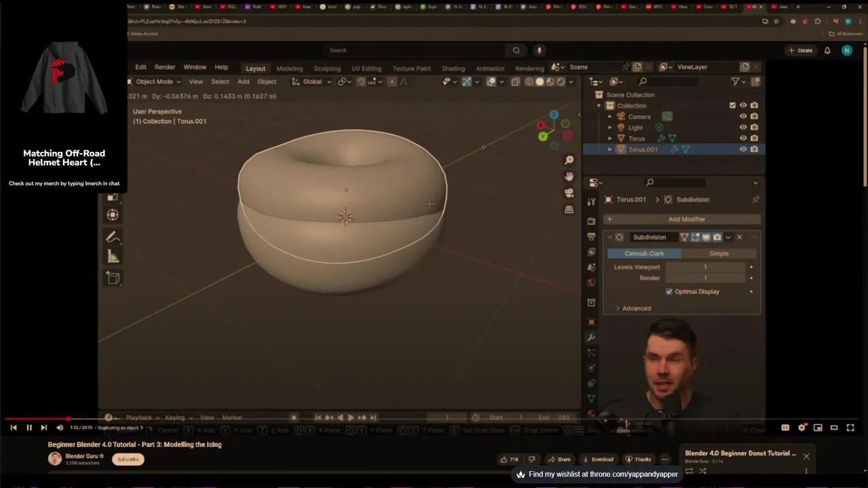Open the Tool properties tab icon

click(x=591, y=202)
